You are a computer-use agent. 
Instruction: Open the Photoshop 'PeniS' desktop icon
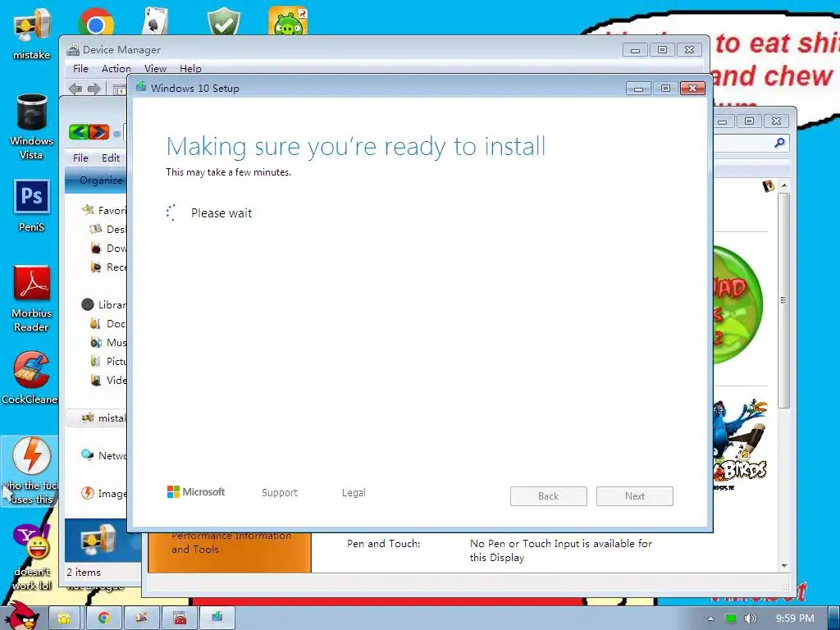[32, 206]
